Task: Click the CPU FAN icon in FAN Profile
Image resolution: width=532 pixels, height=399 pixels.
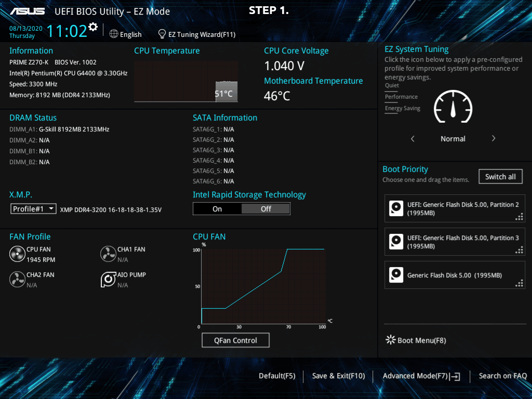Action: point(17,254)
